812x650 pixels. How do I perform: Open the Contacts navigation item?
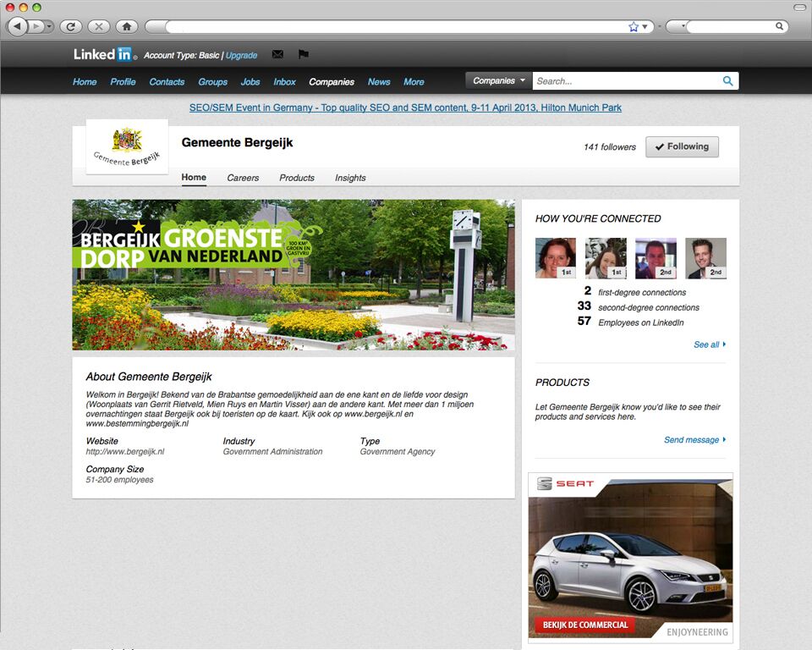[167, 82]
